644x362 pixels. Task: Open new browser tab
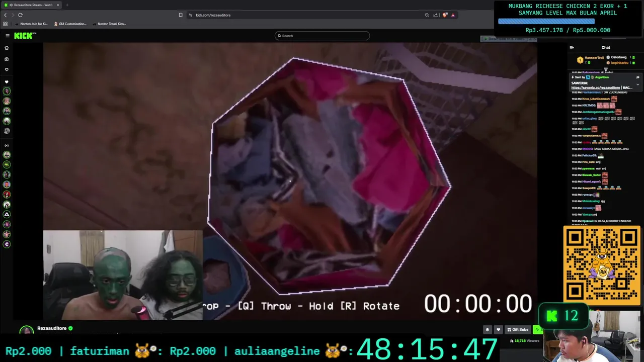67,5
